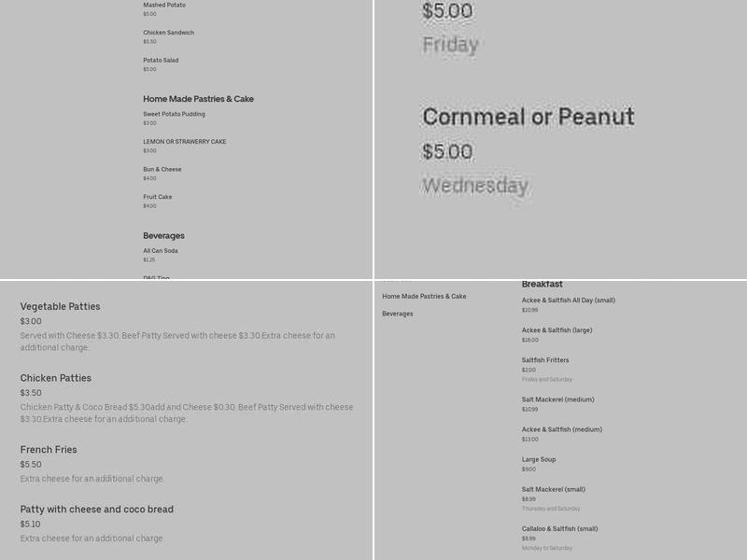This screenshot has width=747, height=560.
Task: Select Salt Mackerel (medium)
Action: [x=557, y=399]
